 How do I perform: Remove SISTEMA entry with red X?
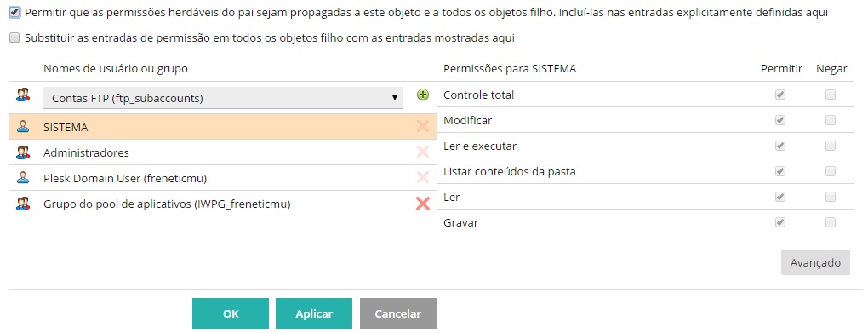(x=422, y=126)
